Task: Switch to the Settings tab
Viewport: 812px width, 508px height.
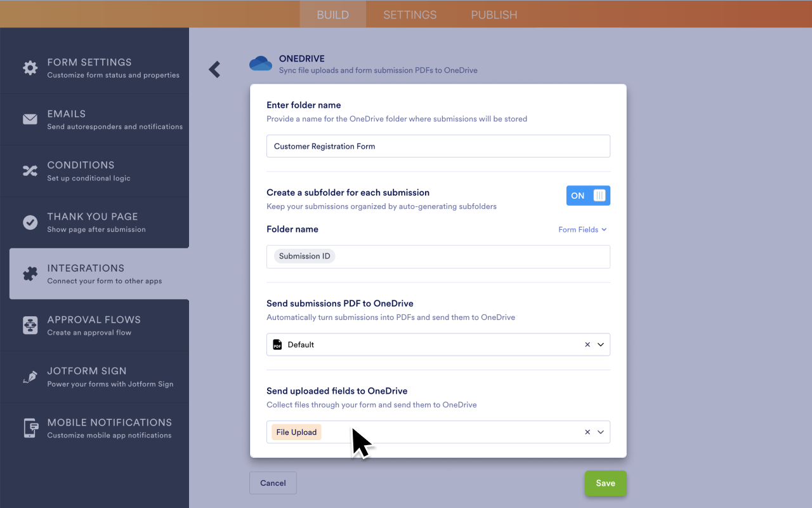Action: click(x=409, y=14)
